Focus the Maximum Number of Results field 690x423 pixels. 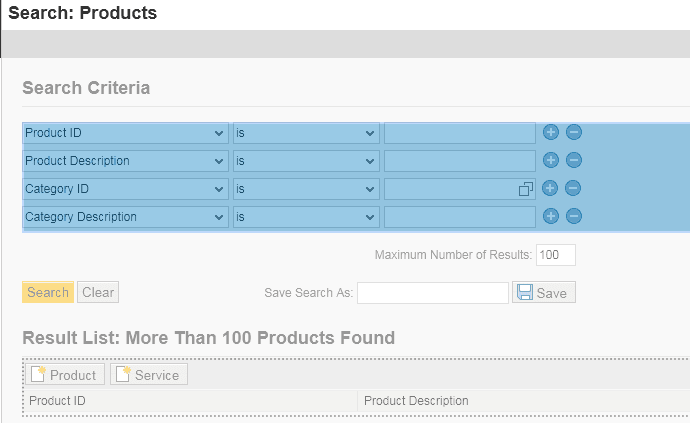coord(556,255)
